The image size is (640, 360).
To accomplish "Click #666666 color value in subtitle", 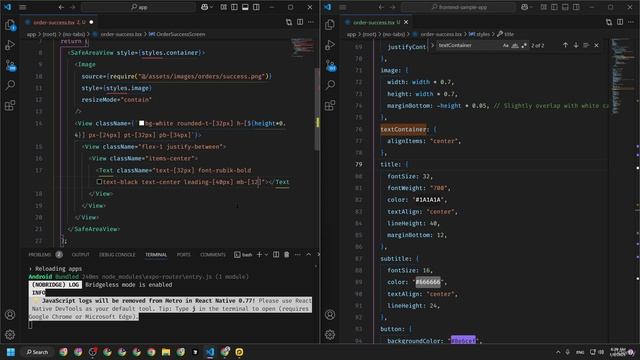I will [428, 282].
